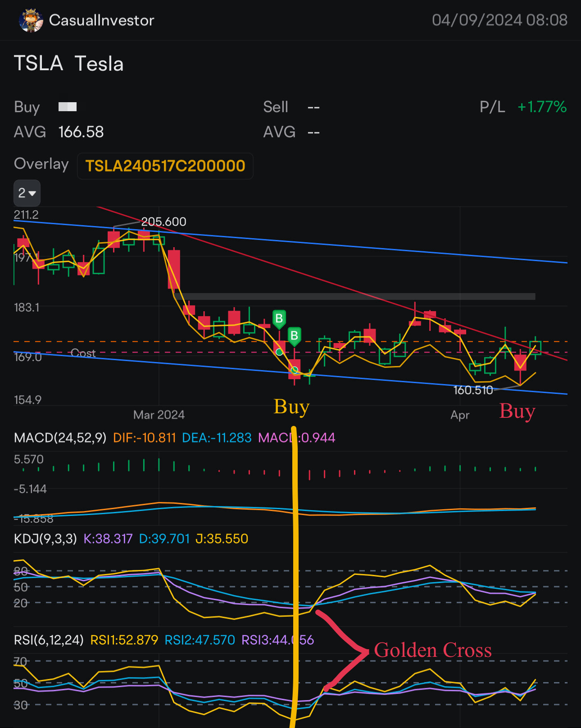This screenshot has height=728, width=581.
Task: Open the CasualInvestor username link
Action: (101, 20)
